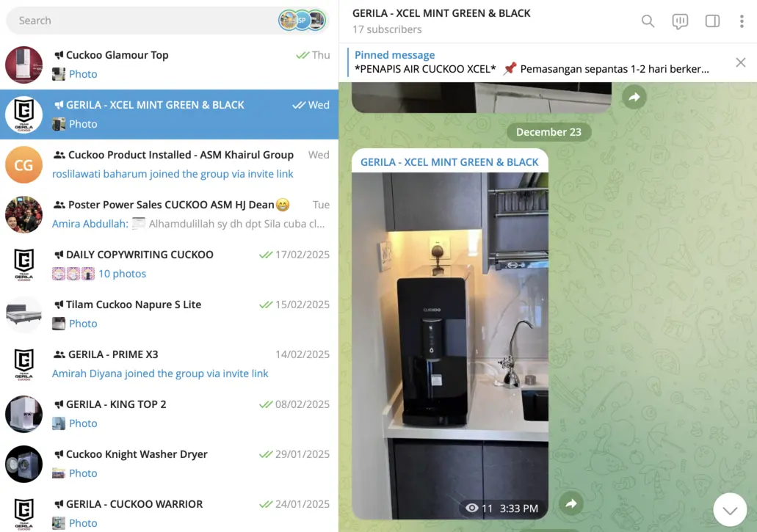Viewport: 757px width, 532px height.
Task: Click the GERILA - PRIME X3 logo avatar
Action: [23, 364]
